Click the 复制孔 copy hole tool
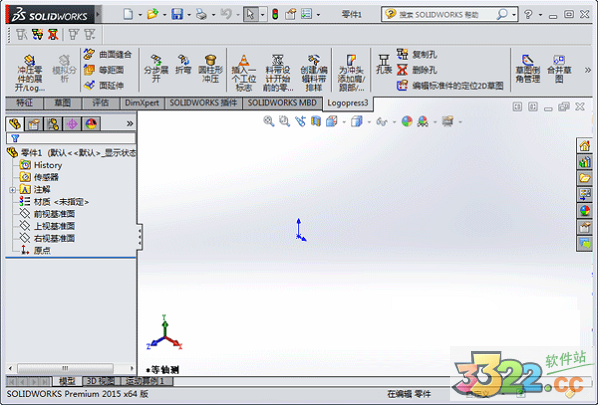The height and width of the screenshot is (406, 600). tap(417, 54)
